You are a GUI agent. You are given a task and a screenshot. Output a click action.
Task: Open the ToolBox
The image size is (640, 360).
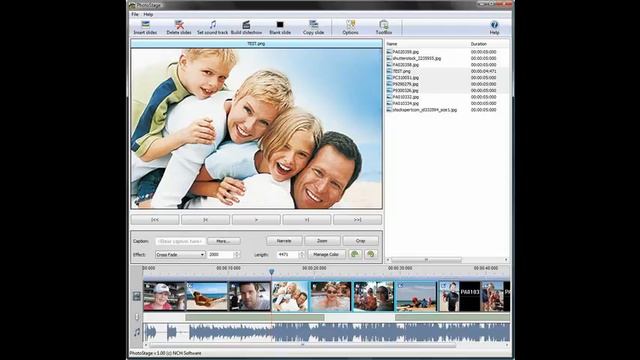pos(384,27)
